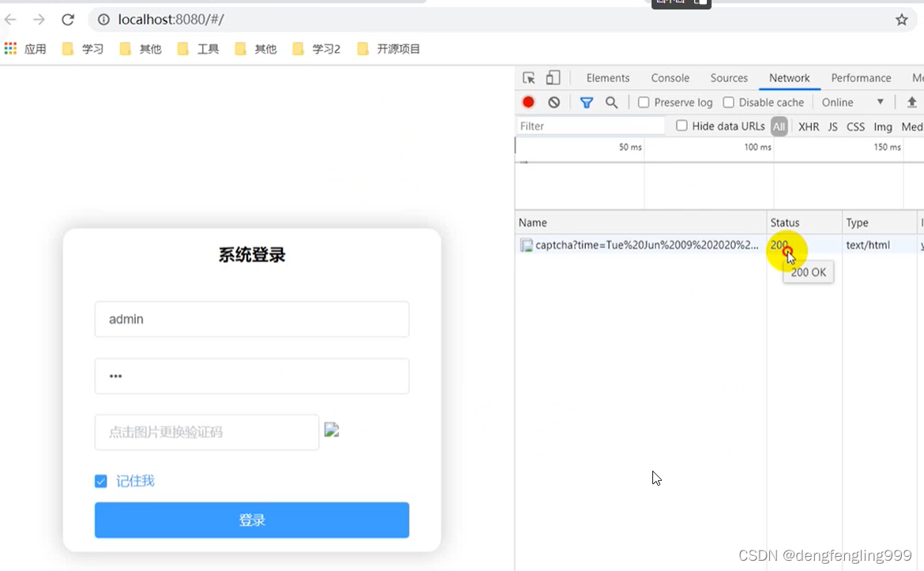Open the 工具 bookmark folder
The width and height of the screenshot is (924, 571).
[198, 49]
